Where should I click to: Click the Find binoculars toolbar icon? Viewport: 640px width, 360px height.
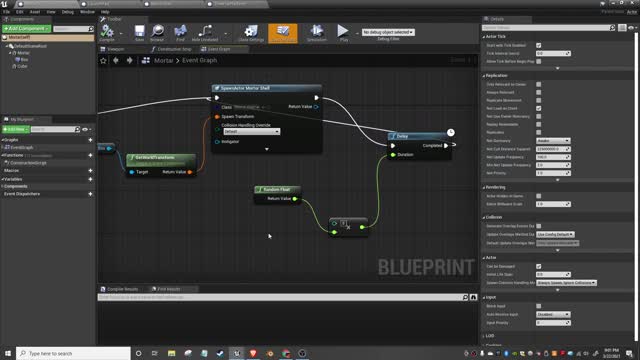[x=180, y=31]
